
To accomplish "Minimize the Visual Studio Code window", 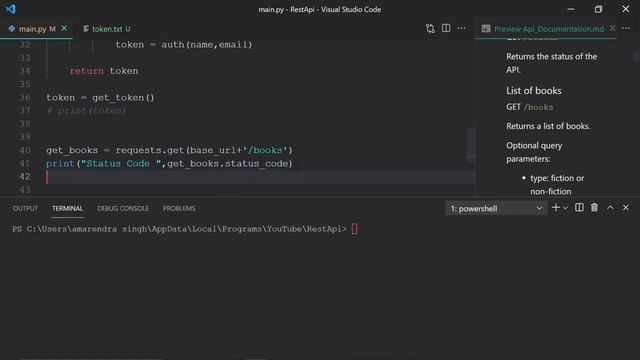I will (571, 9).
